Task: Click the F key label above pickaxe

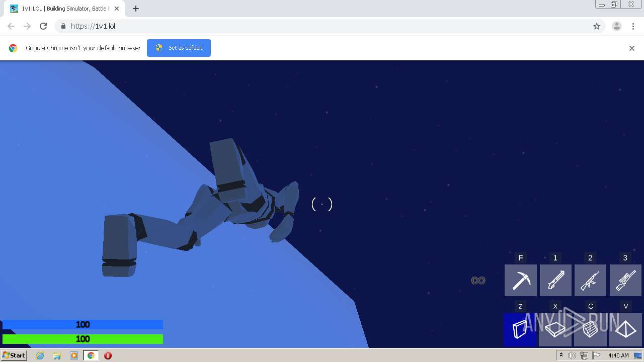Action: (521, 258)
